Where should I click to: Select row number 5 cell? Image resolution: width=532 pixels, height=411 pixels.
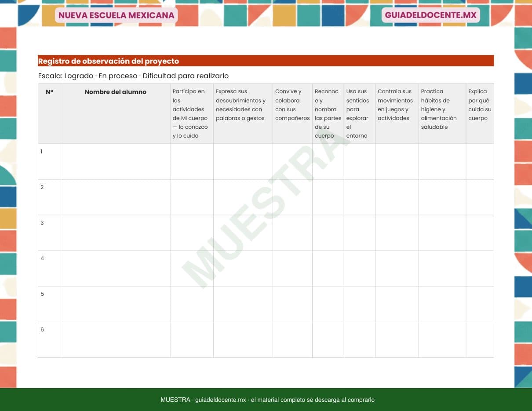49,304
